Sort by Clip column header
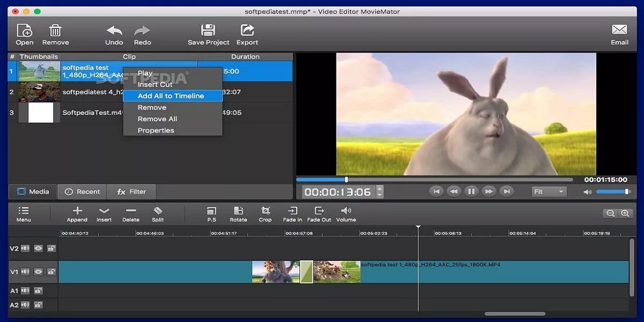644x322 pixels. 129,57
